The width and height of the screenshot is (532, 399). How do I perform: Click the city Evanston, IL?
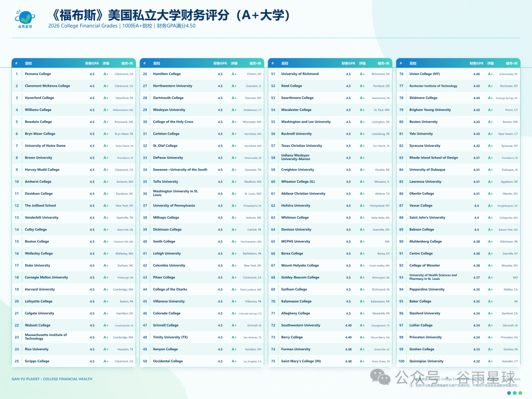(x=254, y=86)
